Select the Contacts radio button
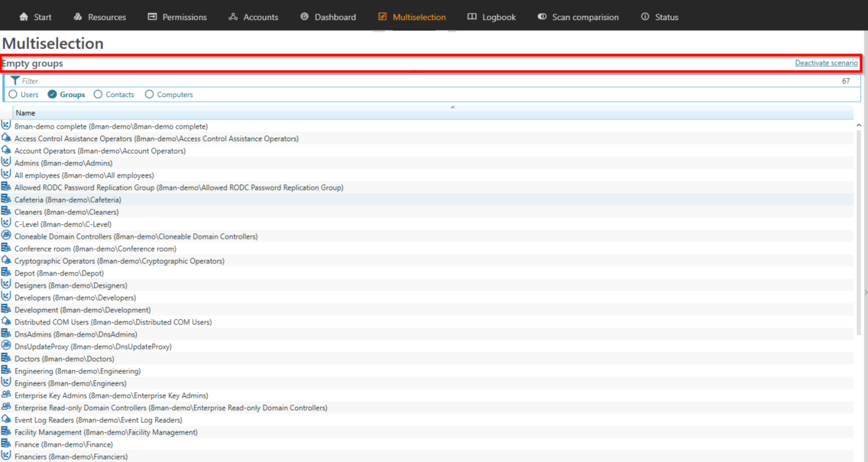The image size is (868, 462). coord(98,95)
